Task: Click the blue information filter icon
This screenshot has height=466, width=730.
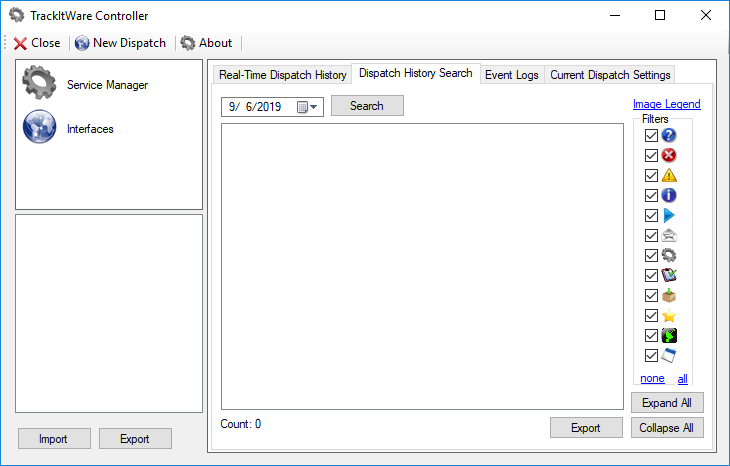Action: click(669, 196)
